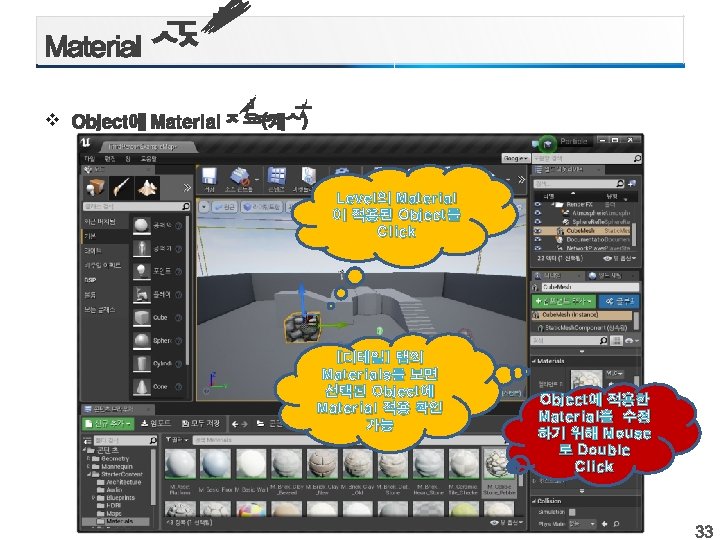Select StaticMeshComponent (Inherited) row
The height and width of the screenshot is (540, 720).
click(583, 328)
